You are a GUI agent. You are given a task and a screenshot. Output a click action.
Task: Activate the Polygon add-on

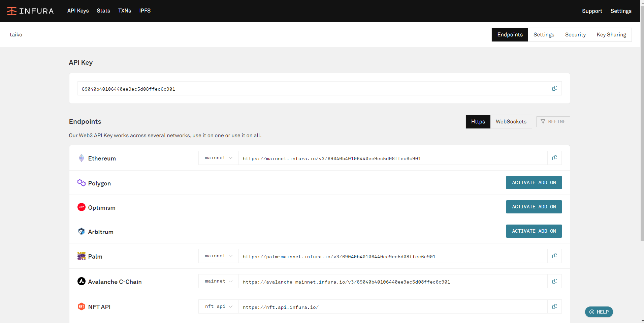coord(534,182)
